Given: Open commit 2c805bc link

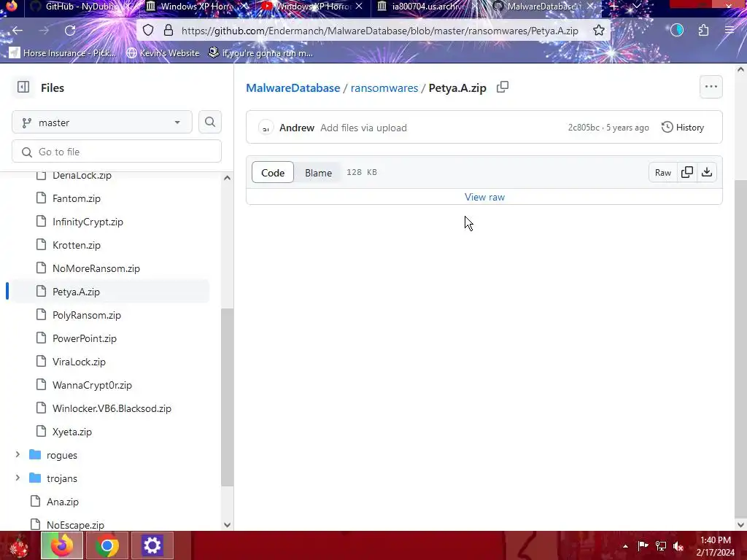Looking at the screenshot, I should click(584, 127).
